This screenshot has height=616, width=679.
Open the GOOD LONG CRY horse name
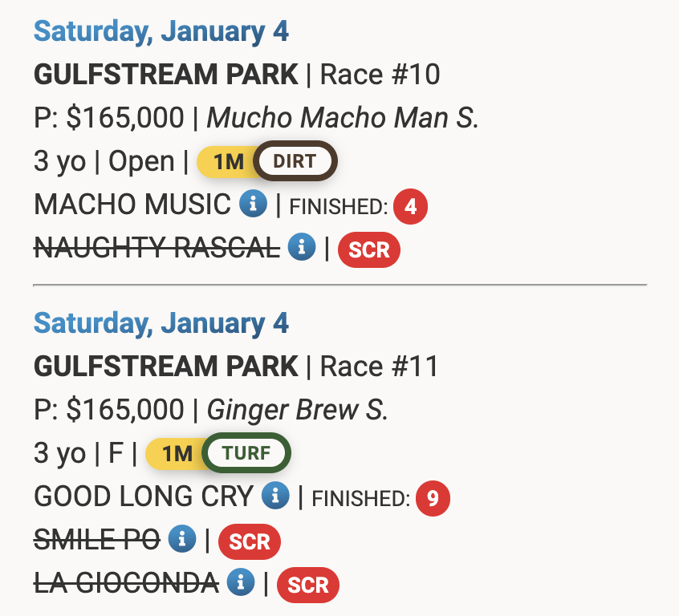click(x=144, y=496)
